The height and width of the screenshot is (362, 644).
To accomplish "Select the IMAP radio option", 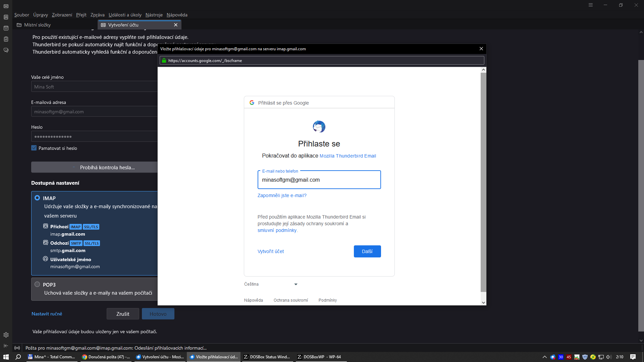I will [37, 198].
